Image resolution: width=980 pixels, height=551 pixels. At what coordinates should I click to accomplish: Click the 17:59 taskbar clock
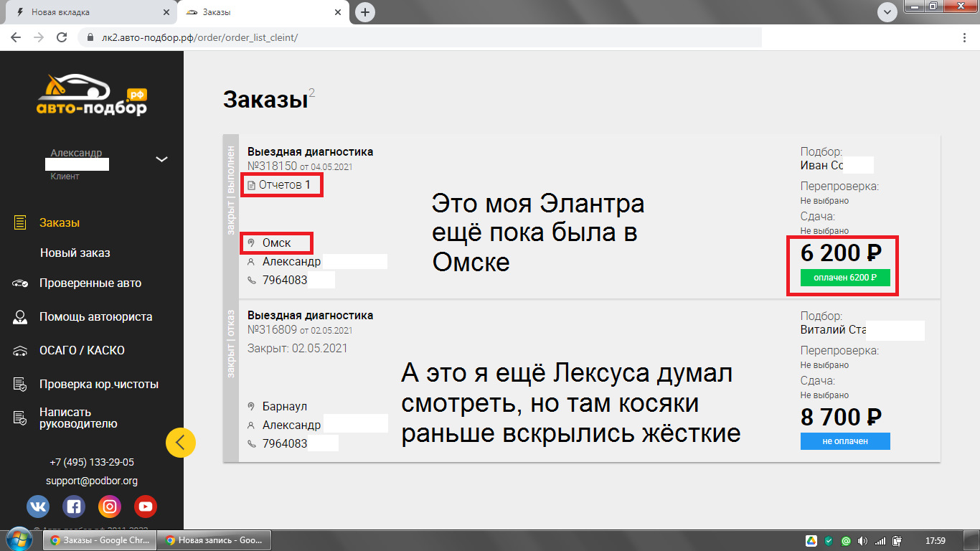935,540
